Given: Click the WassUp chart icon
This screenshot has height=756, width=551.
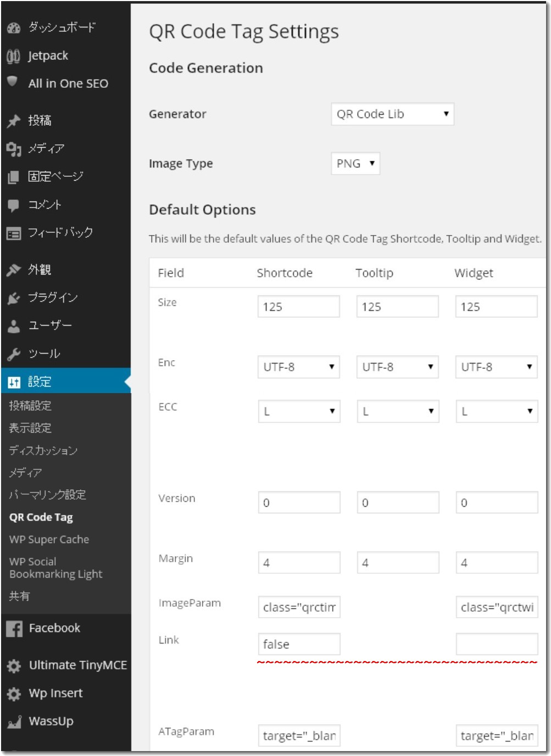Looking at the screenshot, I should (14, 721).
